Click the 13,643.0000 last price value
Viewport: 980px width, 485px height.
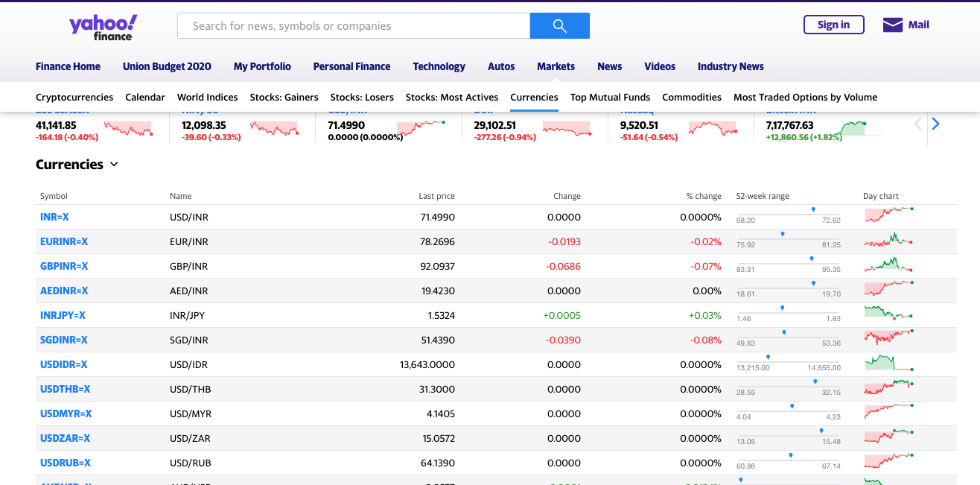pyautogui.click(x=427, y=364)
